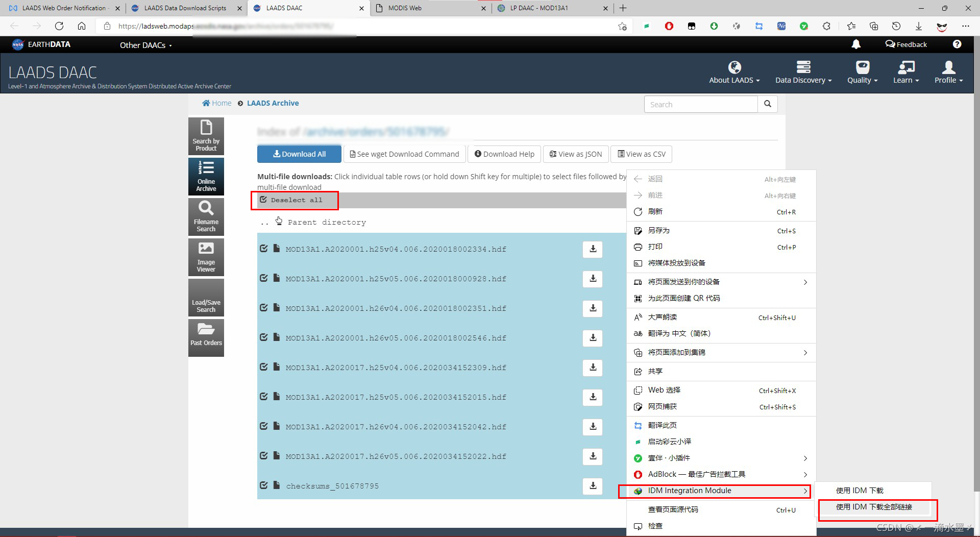Image resolution: width=980 pixels, height=537 pixels.
Task: Open the Filename Search sidebar tool
Action: [x=206, y=217]
